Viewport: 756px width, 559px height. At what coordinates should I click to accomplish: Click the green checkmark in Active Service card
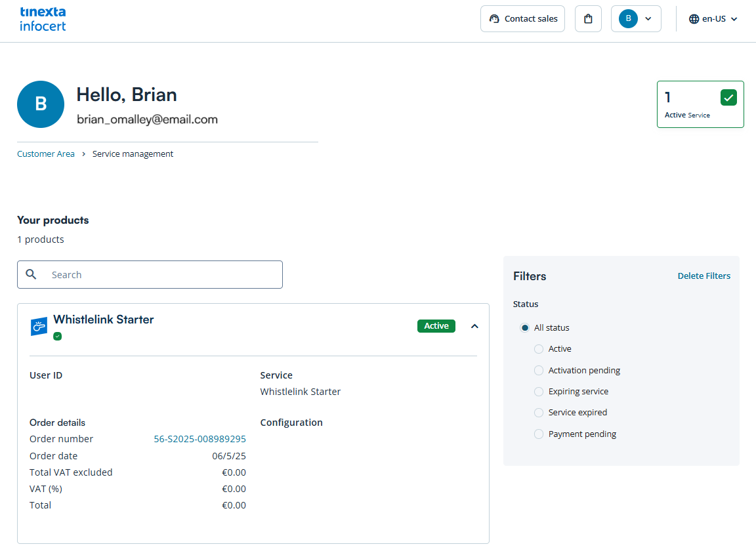coord(728,98)
